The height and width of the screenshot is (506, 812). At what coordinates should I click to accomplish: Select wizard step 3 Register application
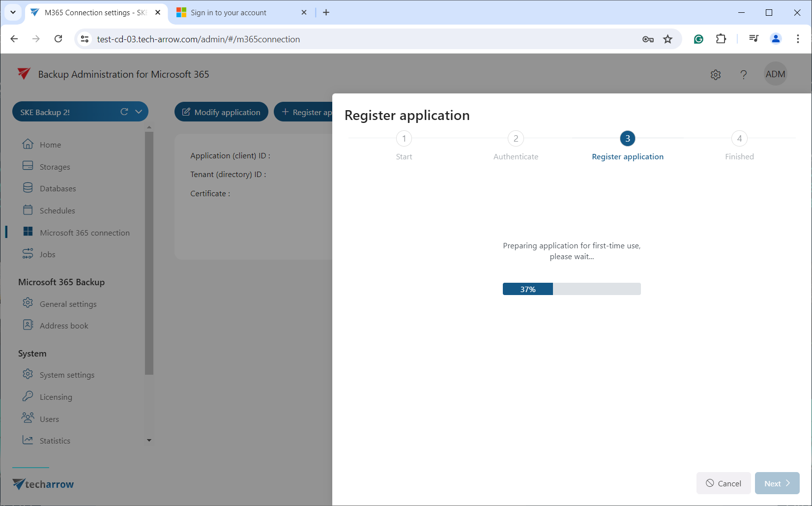[628, 139]
